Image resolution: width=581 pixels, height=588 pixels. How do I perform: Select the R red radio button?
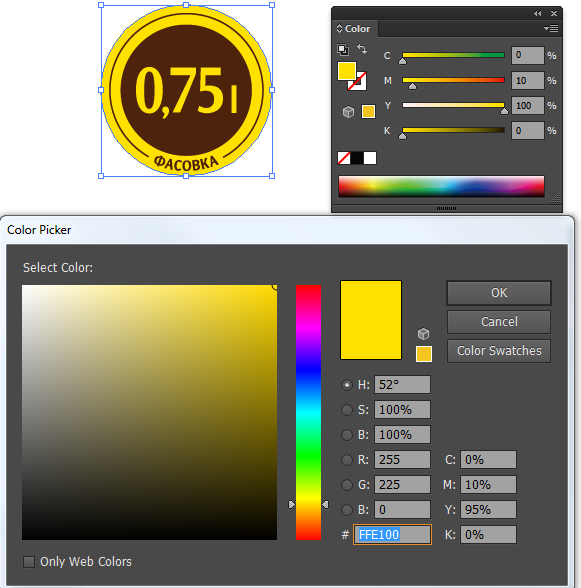(347, 460)
